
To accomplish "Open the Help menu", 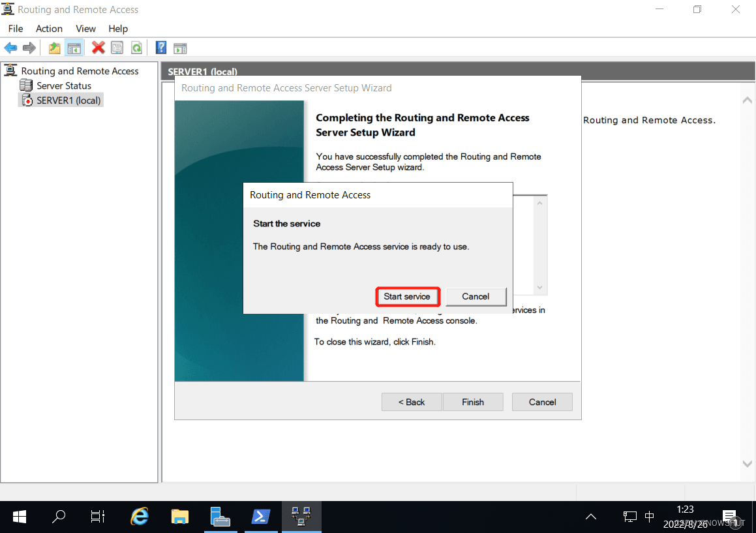I will tap(118, 29).
